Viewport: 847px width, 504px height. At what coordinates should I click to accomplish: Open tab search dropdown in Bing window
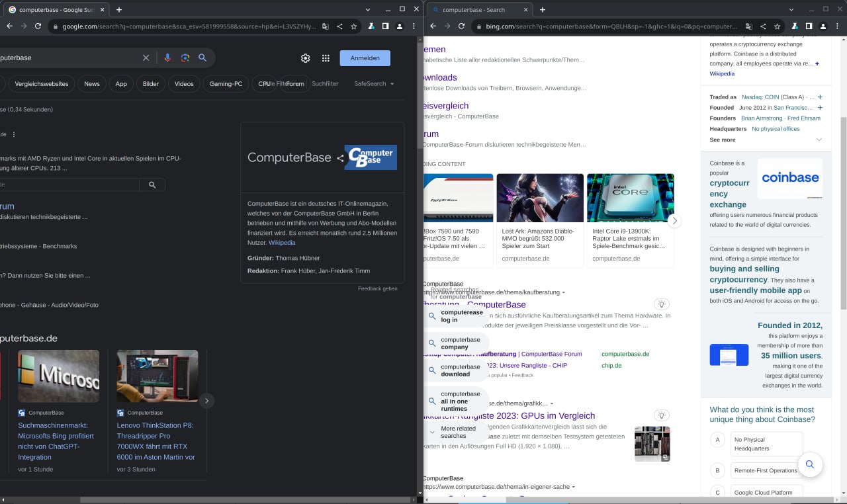coord(791,9)
